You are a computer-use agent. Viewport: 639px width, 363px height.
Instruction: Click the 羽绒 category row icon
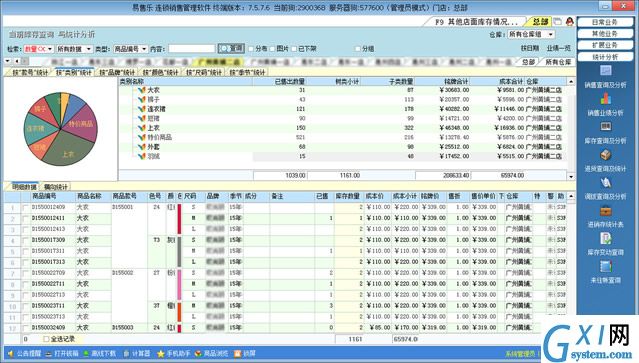click(142, 156)
